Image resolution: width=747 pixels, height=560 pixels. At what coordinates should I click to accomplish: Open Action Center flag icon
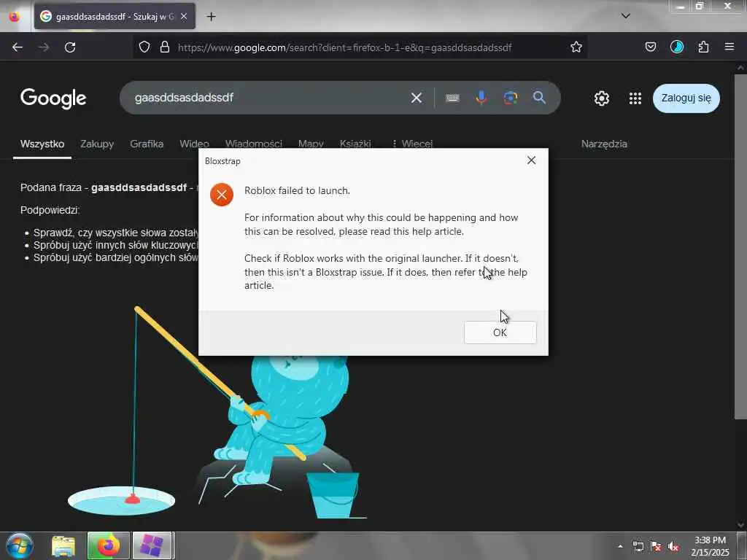[656, 547]
